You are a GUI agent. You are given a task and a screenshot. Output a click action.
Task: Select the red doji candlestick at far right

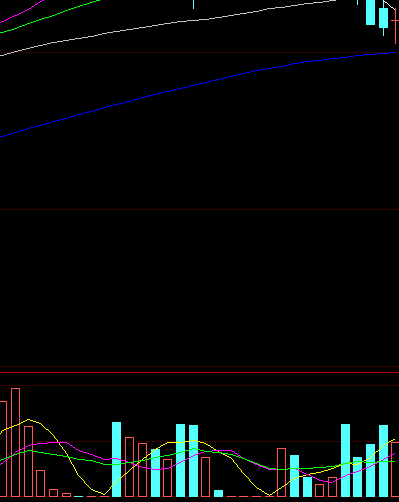395,25
